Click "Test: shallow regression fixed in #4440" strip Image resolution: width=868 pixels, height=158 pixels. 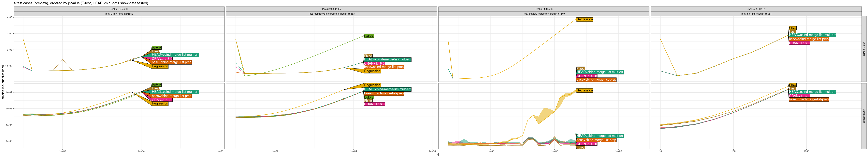(543, 14)
